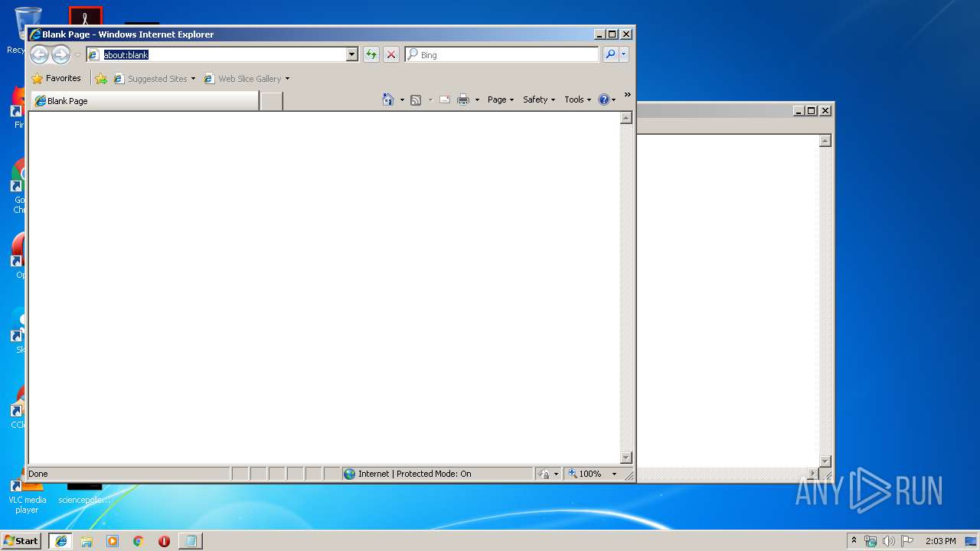This screenshot has height=551, width=980.
Task: Open Windows Media Player taskbar icon
Action: (113, 540)
